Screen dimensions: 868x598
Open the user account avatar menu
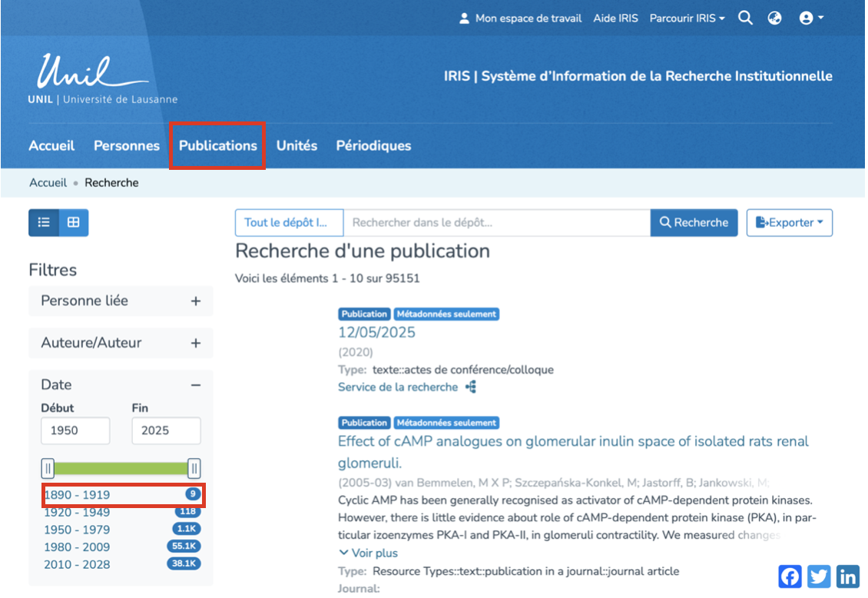pyautogui.click(x=810, y=18)
